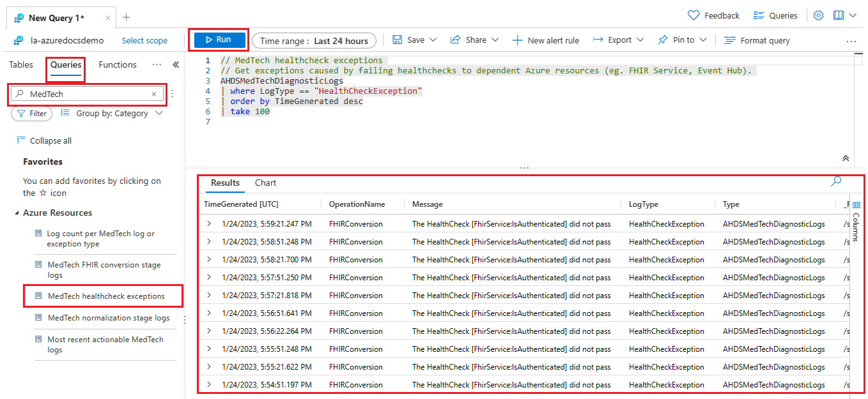Click Select scope link
868x399 pixels.
tap(144, 40)
